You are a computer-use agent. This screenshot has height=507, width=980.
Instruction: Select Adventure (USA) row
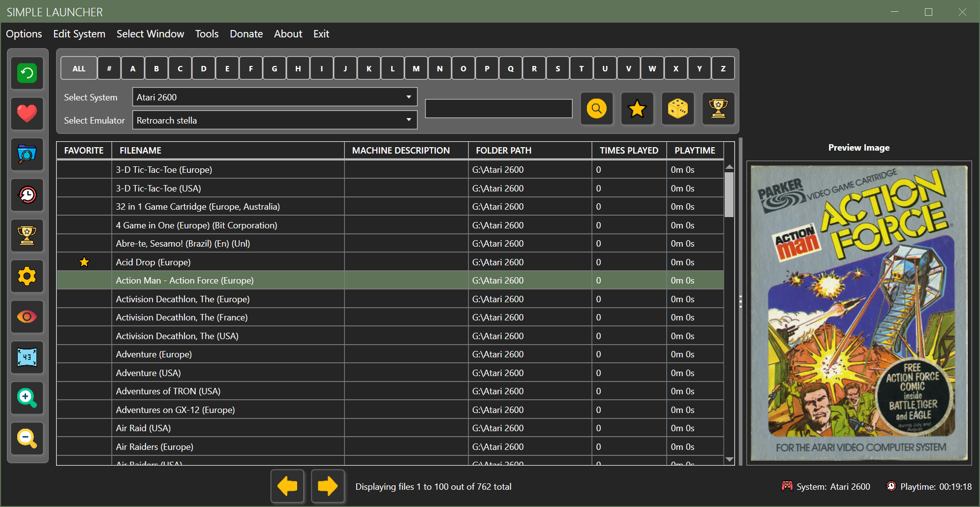[x=390, y=373]
